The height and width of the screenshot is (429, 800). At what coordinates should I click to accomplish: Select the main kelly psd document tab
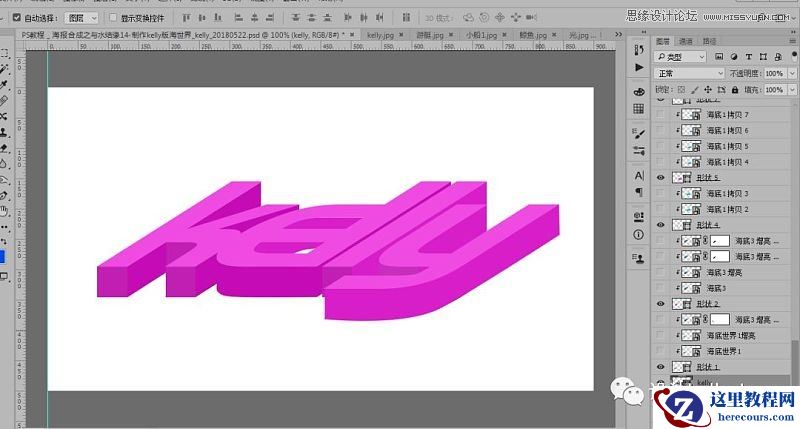184,35
